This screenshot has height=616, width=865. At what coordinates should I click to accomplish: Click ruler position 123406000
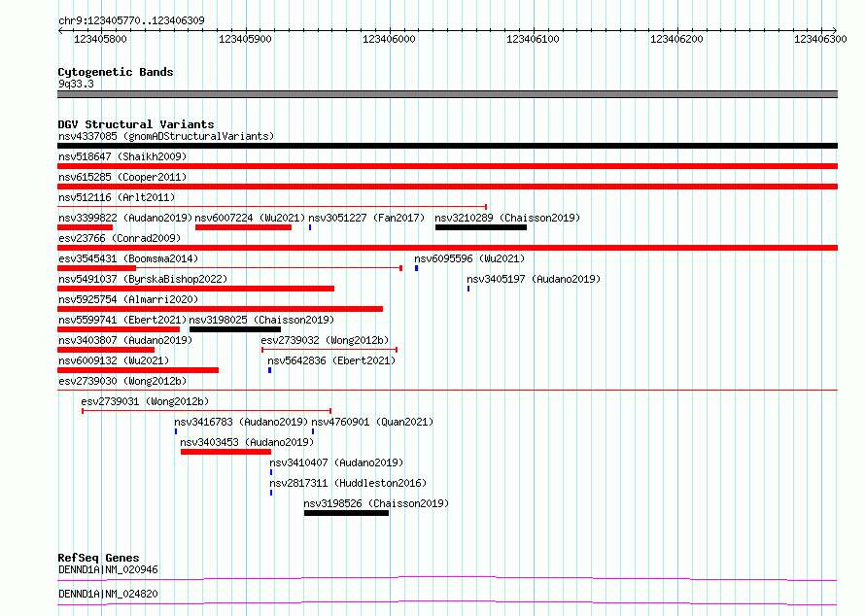[389, 39]
